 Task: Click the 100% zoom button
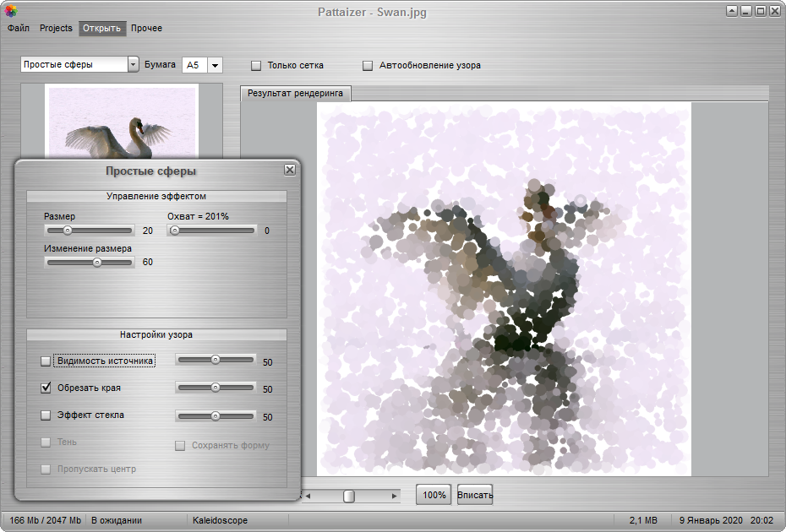click(434, 495)
